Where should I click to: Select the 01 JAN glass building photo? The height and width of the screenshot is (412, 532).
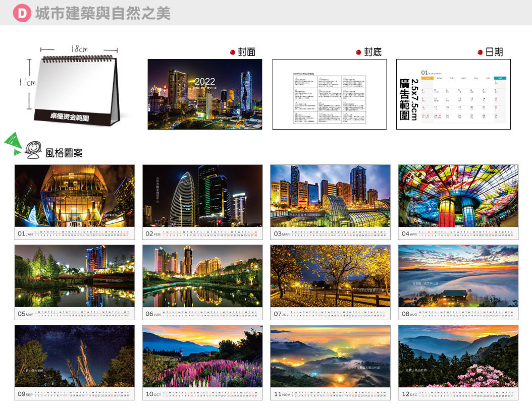pyautogui.click(x=75, y=196)
